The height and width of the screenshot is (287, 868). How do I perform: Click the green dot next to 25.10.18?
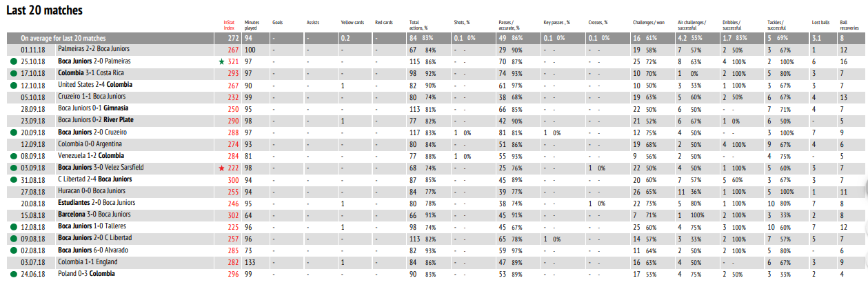coord(13,62)
